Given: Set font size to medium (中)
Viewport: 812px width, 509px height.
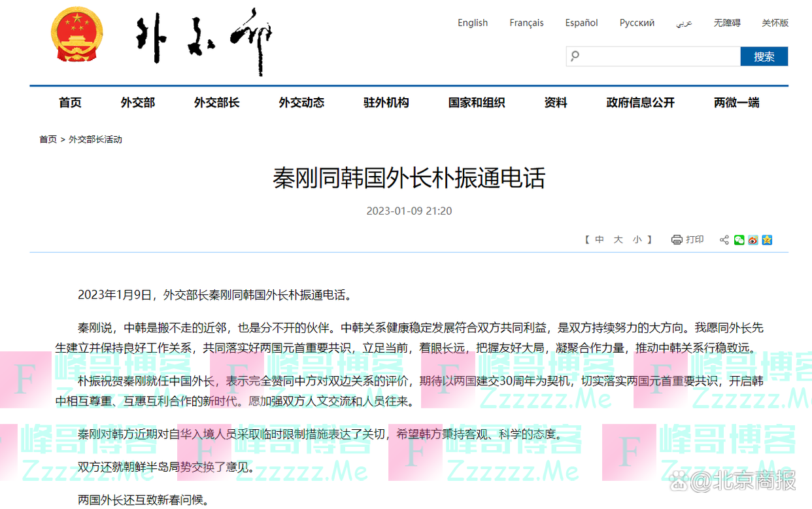Looking at the screenshot, I should [600, 240].
